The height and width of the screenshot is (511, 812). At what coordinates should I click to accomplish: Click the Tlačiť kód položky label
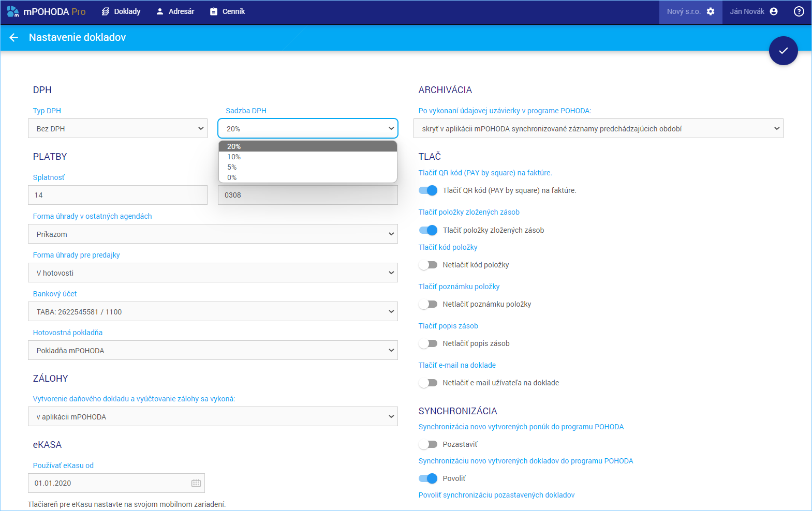(x=448, y=247)
